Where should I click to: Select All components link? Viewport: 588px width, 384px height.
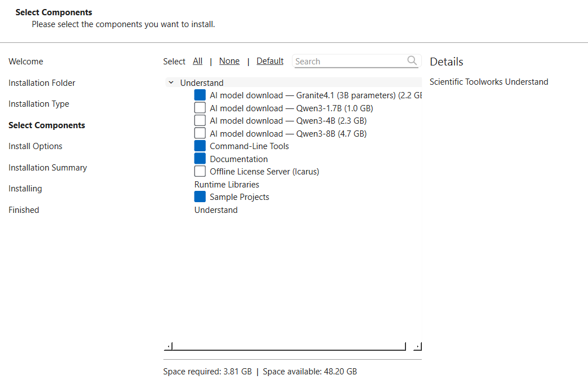pyautogui.click(x=198, y=61)
